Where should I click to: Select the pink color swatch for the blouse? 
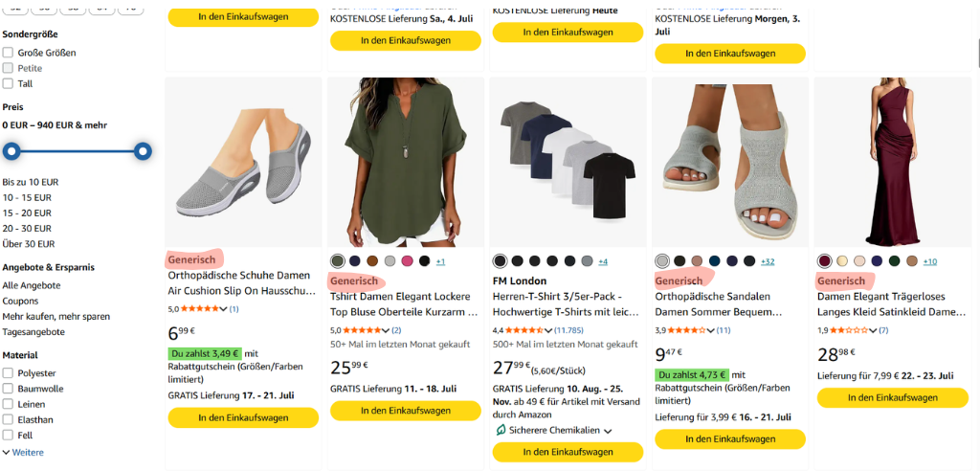(x=408, y=260)
